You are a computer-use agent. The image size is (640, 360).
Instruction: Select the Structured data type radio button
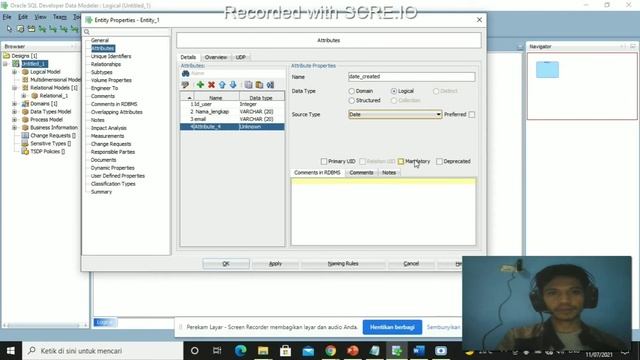point(351,100)
